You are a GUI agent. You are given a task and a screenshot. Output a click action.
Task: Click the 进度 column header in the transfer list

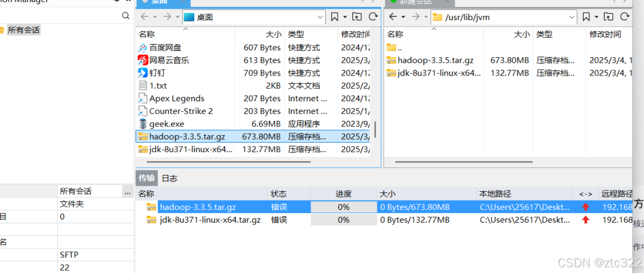tap(344, 194)
